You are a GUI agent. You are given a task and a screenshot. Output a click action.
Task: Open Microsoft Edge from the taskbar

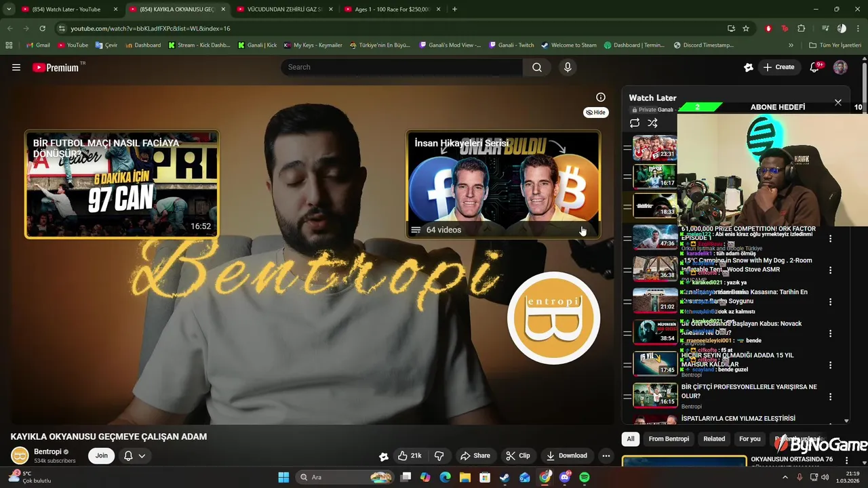click(445, 477)
